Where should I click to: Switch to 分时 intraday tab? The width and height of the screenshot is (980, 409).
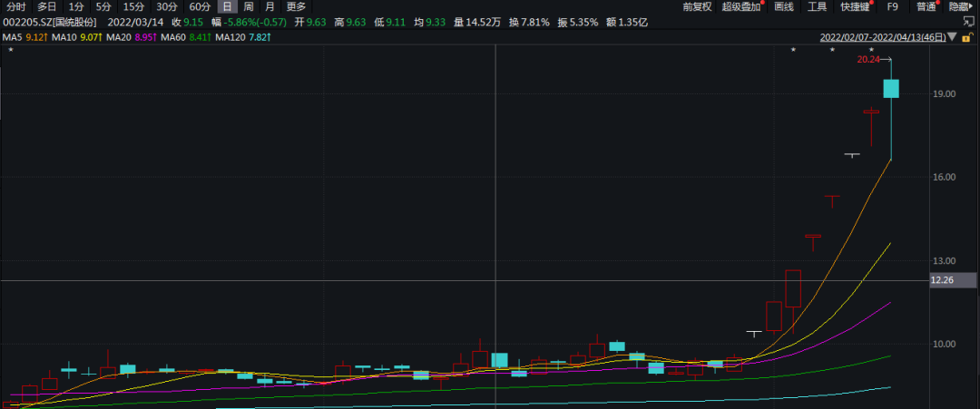click(16, 6)
